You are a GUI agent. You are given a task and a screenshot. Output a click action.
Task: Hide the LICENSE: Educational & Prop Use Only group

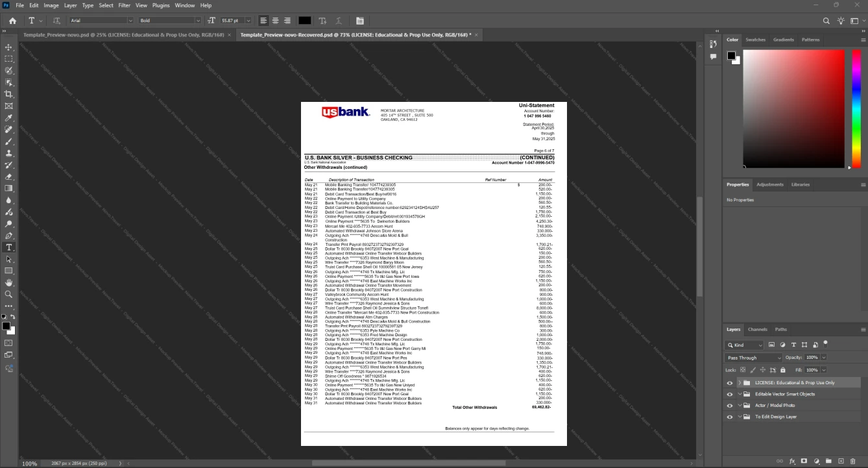[x=730, y=383]
